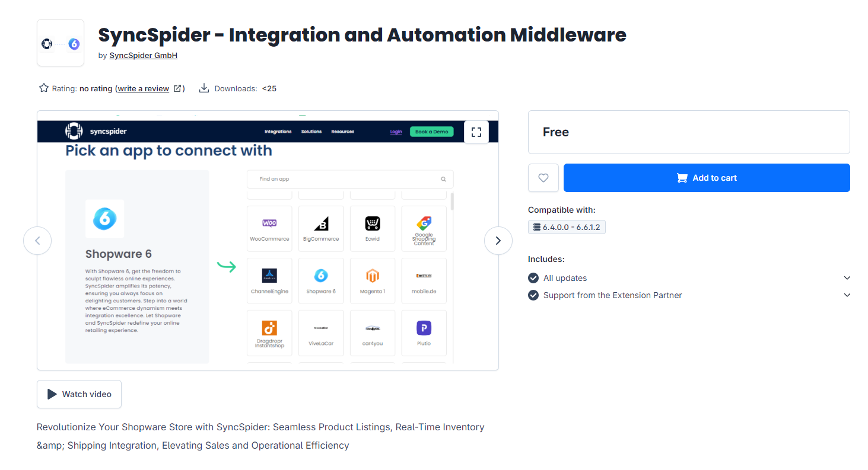The image size is (868, 470).
Task: Click Solutions in the screenshot navbar
Action: tap(311, 132)
